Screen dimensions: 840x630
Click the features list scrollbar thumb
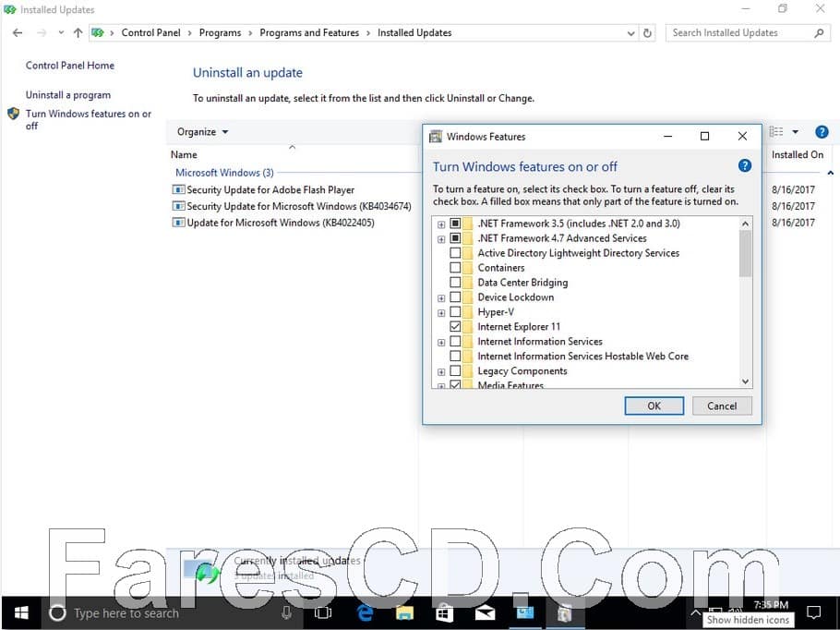pyautogui.click(x=745, y=253)
